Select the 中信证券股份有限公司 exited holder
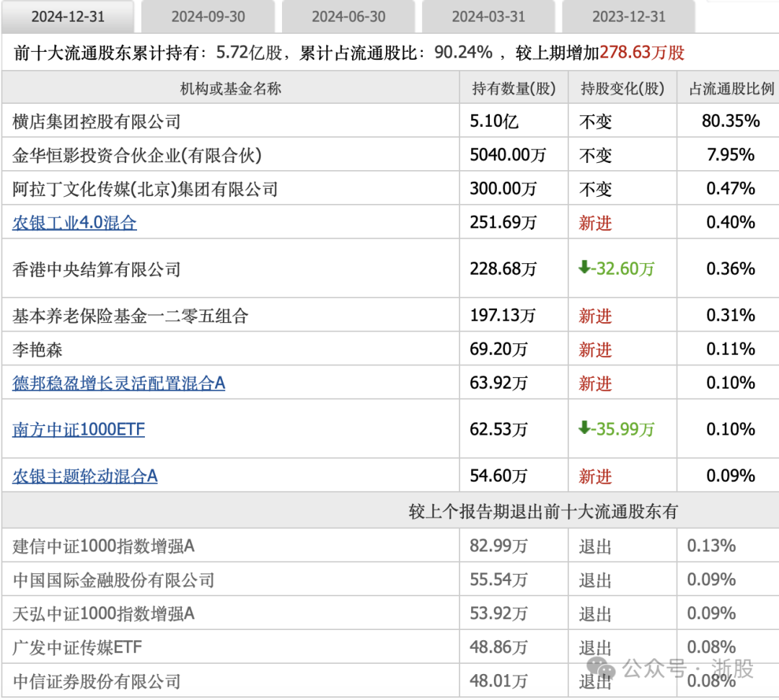779x700 pixels. pyautogui.click(x=97, y=682)
